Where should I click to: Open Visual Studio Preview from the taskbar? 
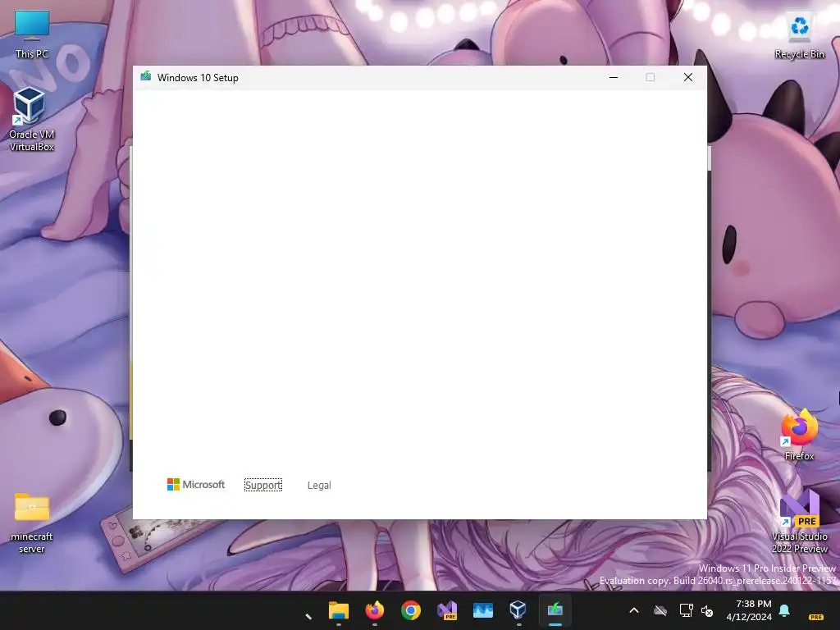[447, 610]
